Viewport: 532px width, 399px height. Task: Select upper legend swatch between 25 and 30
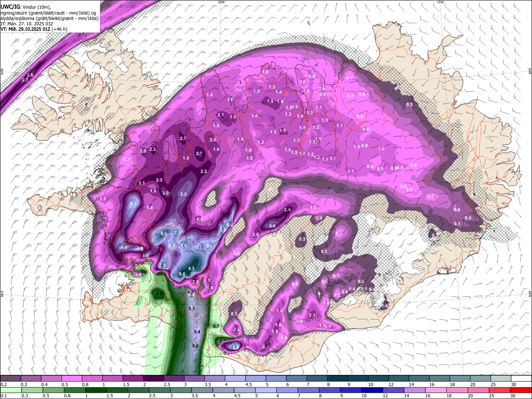(x=501, y=378)
